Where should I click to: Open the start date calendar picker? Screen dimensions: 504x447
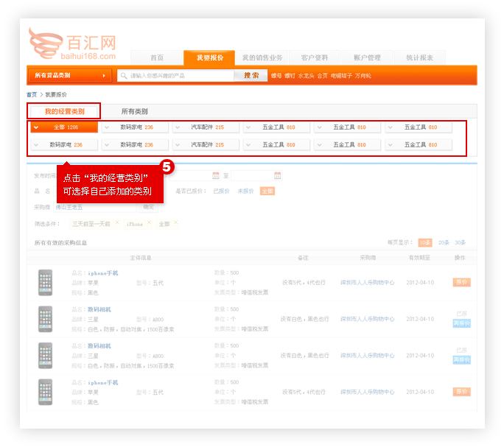click(x=216, y=175)
